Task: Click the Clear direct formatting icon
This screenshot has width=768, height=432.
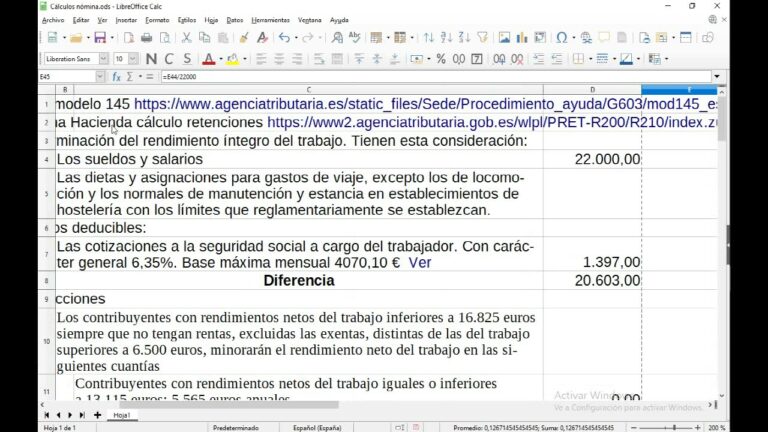Action: (x=262, y=38)
